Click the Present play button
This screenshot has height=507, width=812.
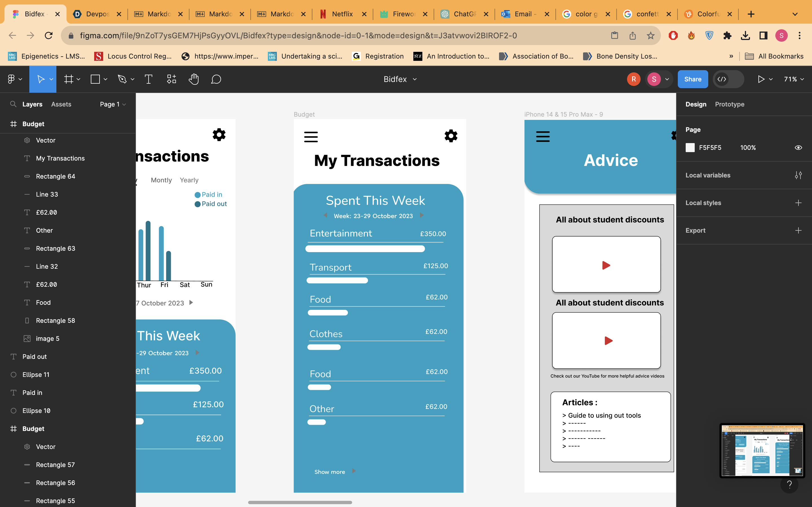pos(761,79)
